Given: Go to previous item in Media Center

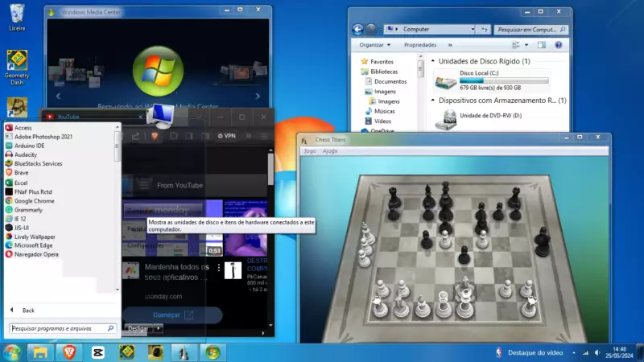Looking at the screenshot, I should 58,96.
